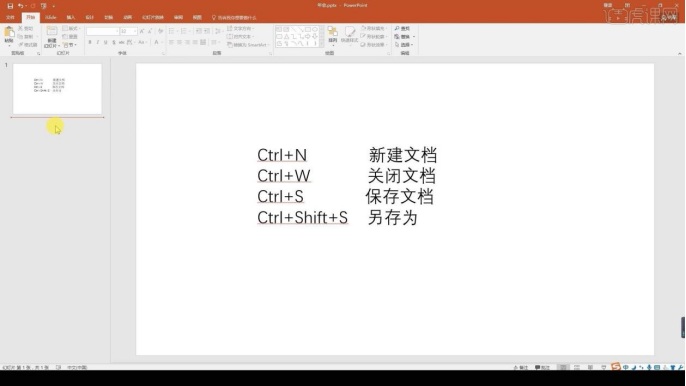Switch to the 视图 (View) ribbon tab

coord(197,18)
